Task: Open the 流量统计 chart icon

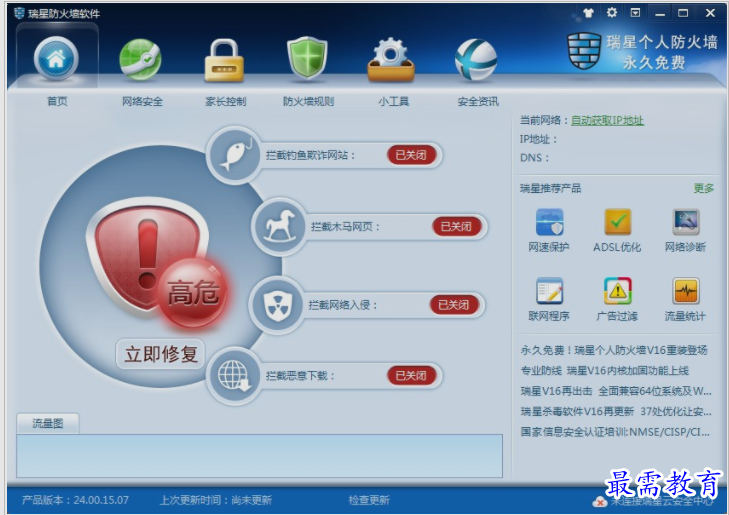Action: coord(686,291)
